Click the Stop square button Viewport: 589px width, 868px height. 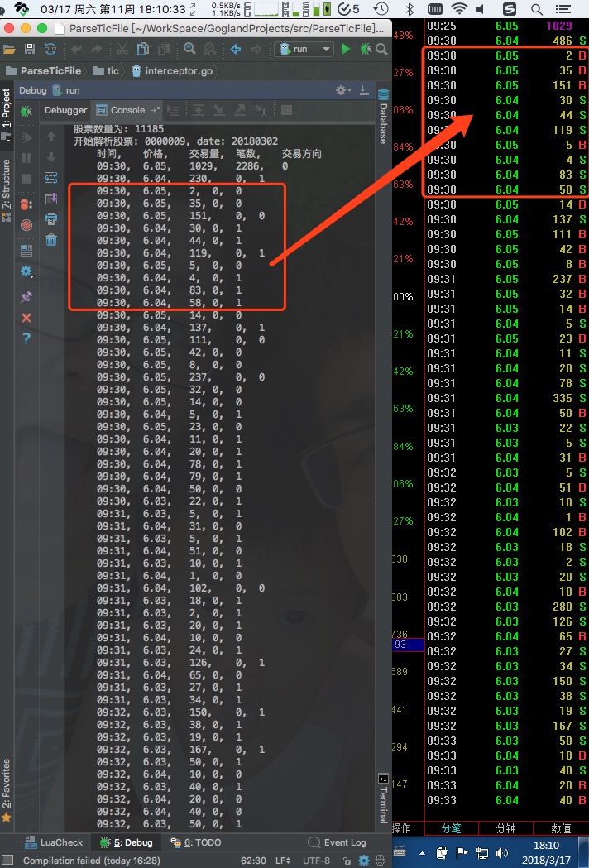pos(26,179)
